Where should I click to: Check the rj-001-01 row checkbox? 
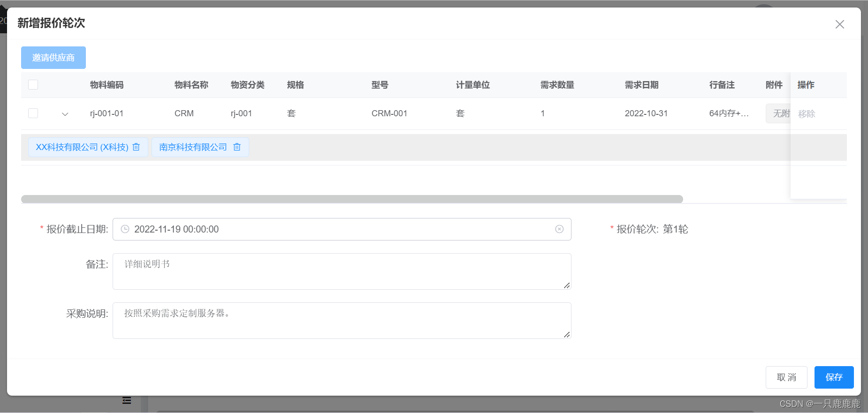33,113
